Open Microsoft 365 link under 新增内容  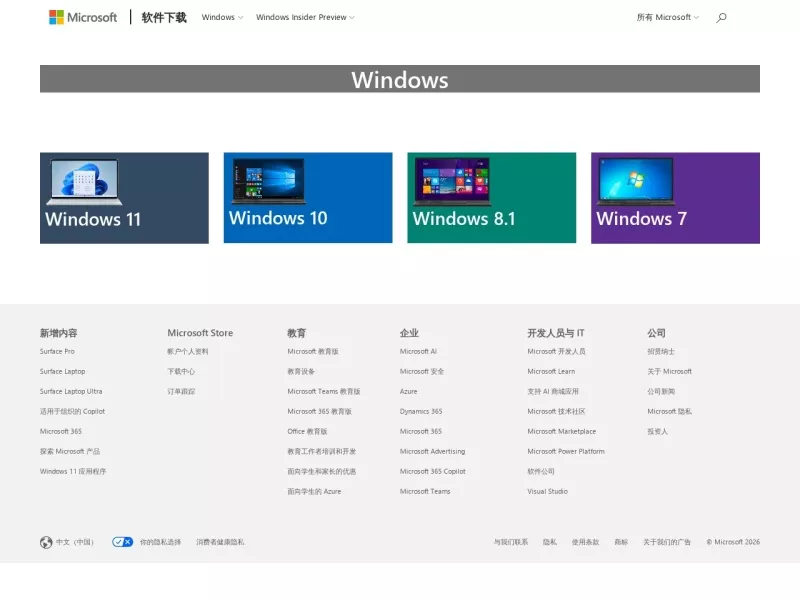point(61,431)
